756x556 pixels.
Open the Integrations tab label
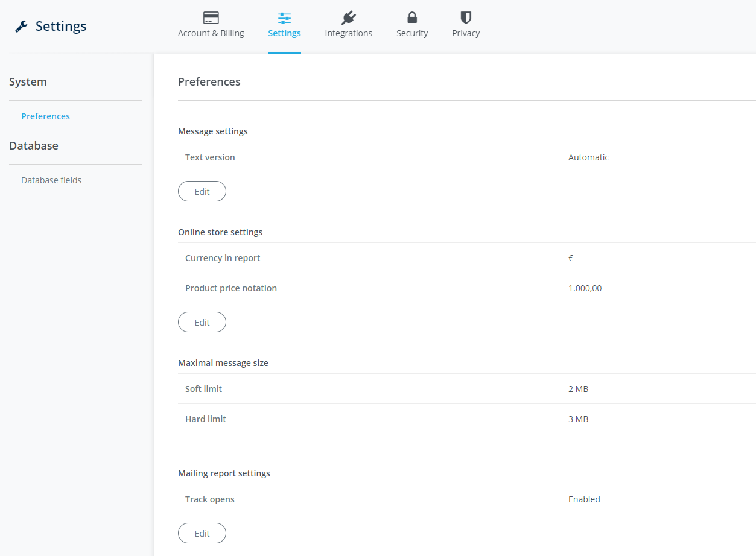[349, 33]
